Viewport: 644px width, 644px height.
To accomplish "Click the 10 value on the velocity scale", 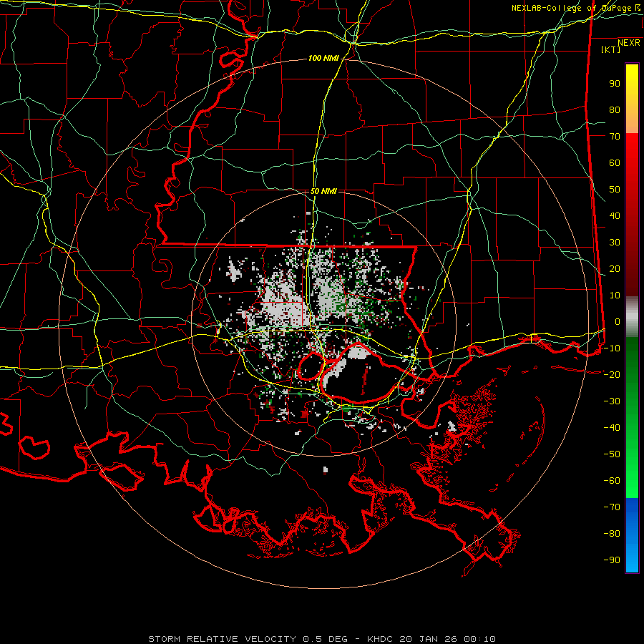I will tap(615, 296).
